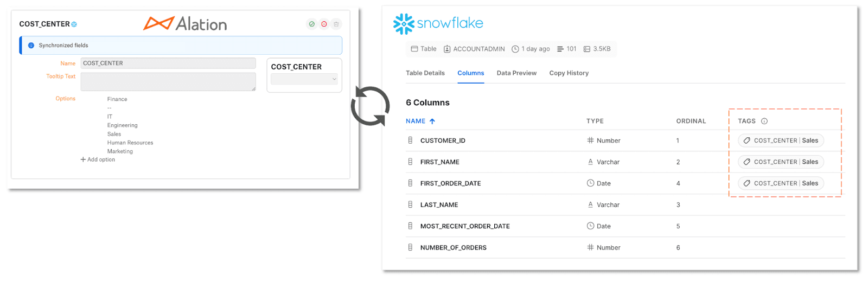Click the snowflake icon beside COST_CENTER title
Viewport: 868px width, 281px height.
coord(74,24)
